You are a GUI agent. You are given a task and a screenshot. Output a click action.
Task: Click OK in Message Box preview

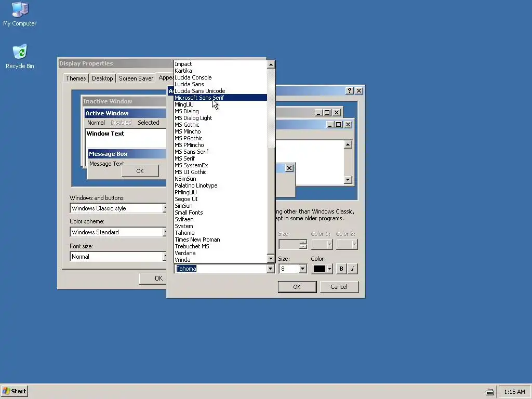[x=140, y=171]
